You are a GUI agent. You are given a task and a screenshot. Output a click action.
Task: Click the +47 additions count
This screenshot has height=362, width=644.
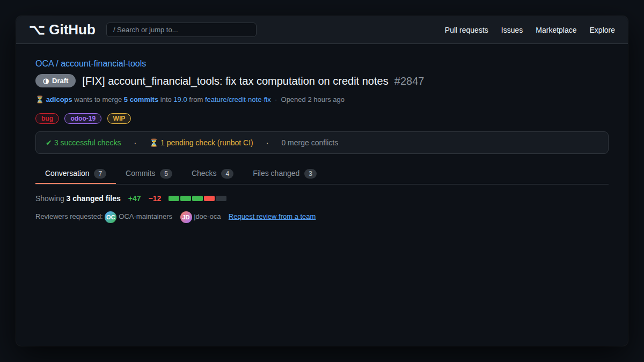click(134, 198)
